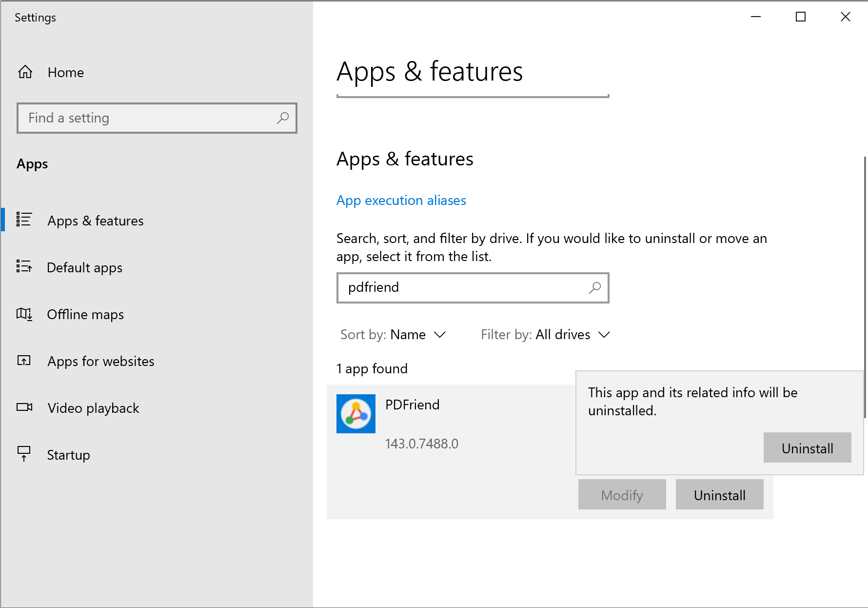868x608 pixels.
Task: Click the search magnifier in Find a setting
Action: [x=283, y=118]
